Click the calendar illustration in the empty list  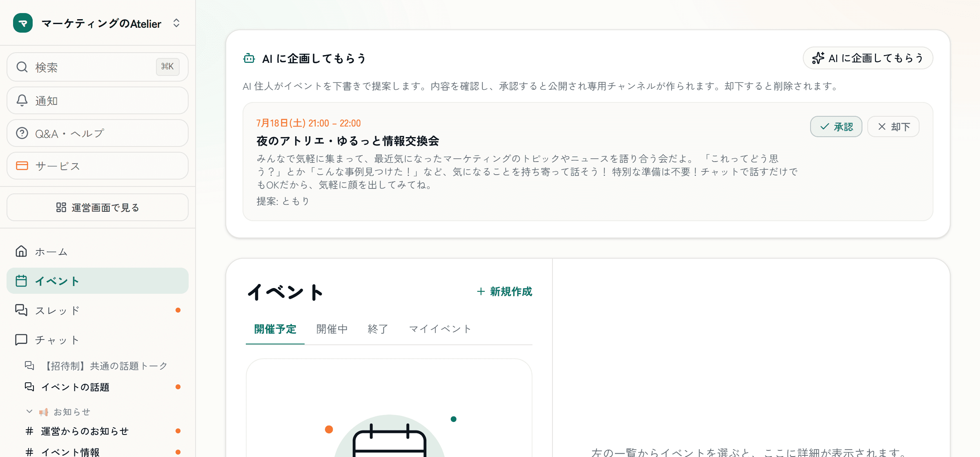click(390, 437)
